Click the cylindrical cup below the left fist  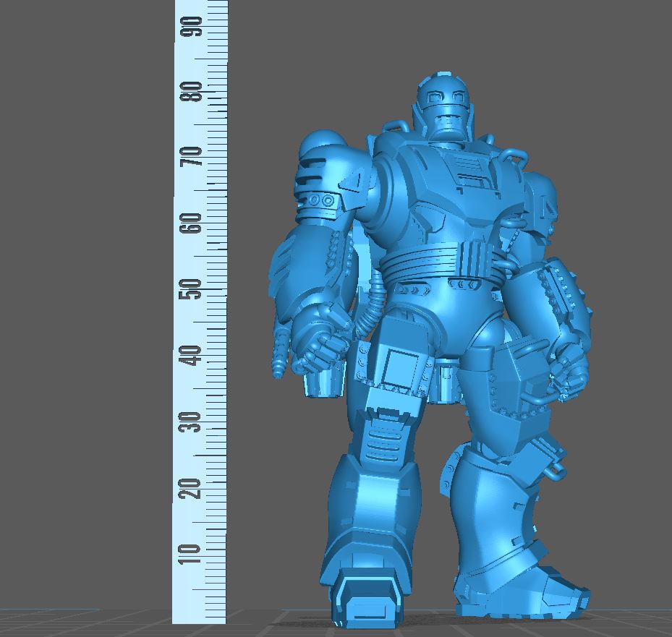point(322,383)
